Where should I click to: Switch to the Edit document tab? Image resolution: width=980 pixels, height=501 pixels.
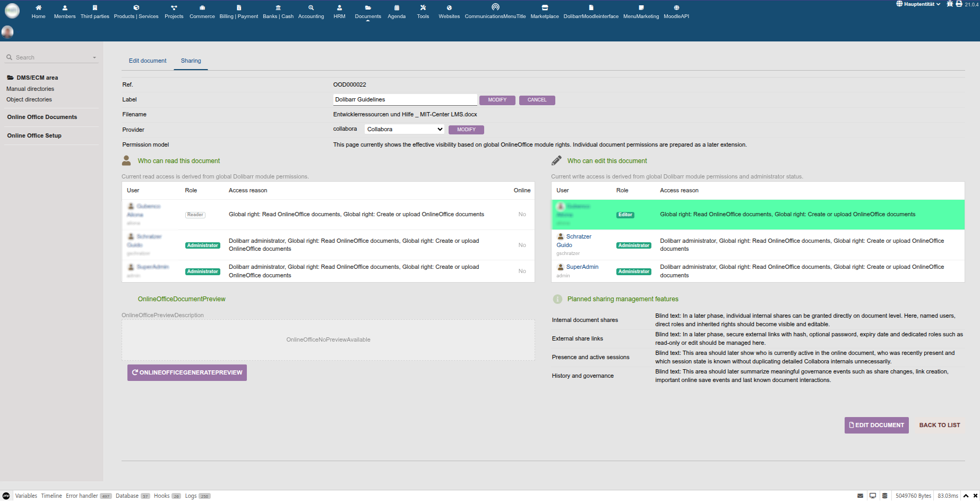coord(148,61)
